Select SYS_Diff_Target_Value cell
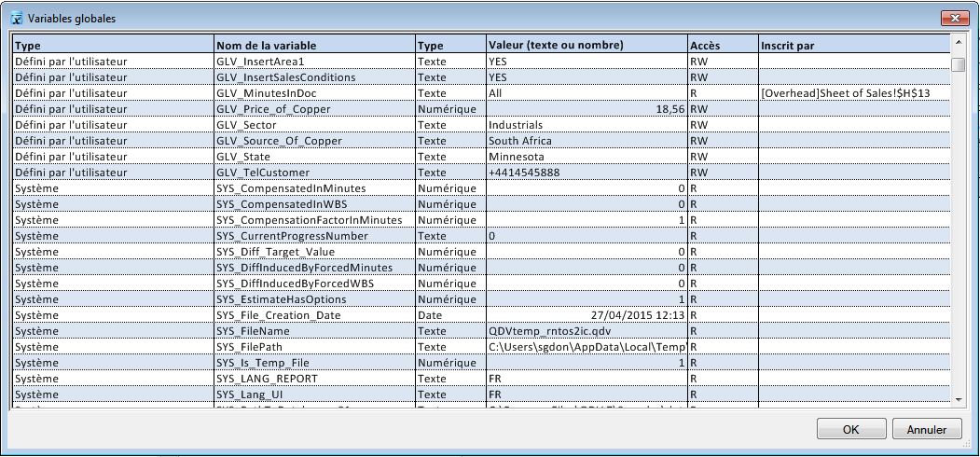This screenshot has height=457, width=980. 315,252
